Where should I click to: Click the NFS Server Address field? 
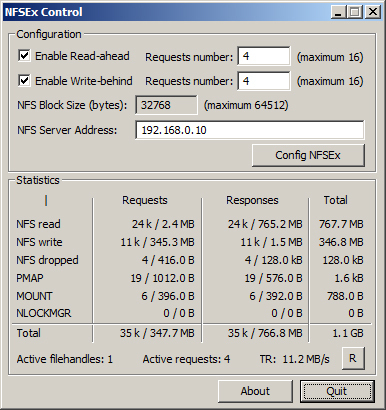click(250, 130)
